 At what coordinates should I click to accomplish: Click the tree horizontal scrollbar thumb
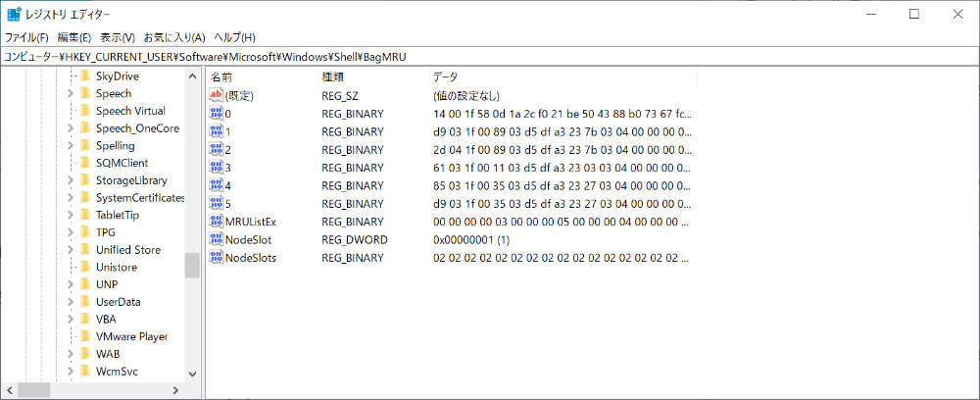[33, 390]
